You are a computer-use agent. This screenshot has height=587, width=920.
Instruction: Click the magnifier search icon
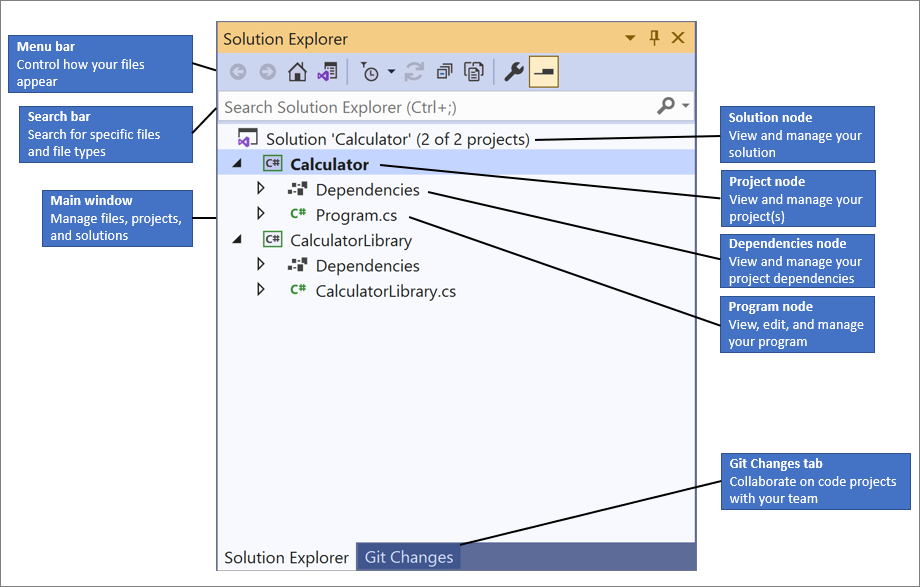(x=665, y=106)
